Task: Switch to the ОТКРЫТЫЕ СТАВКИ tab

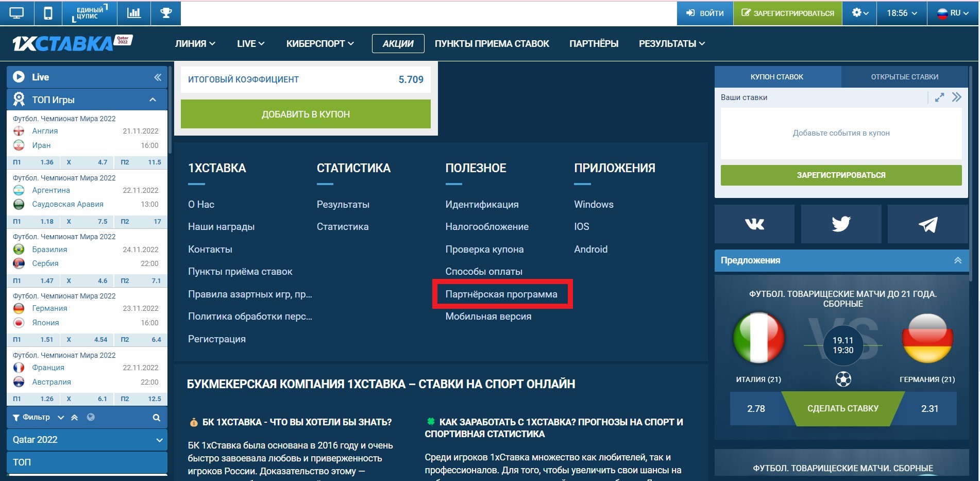Action: [x=905, y=77]
